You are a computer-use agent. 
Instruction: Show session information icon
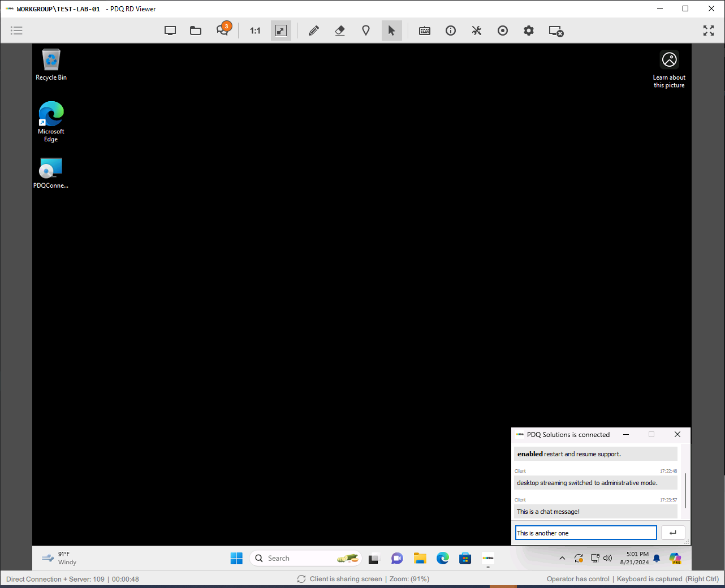(x=451, y=31)
